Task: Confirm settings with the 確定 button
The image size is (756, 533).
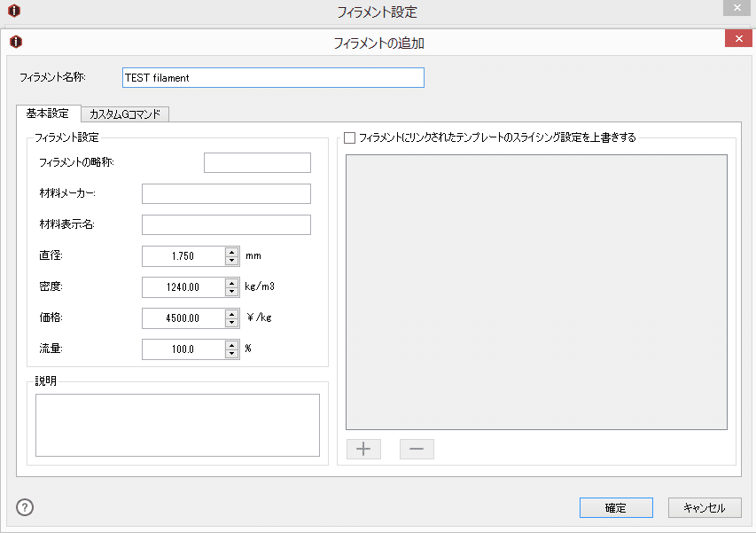Action: point(616,507)
